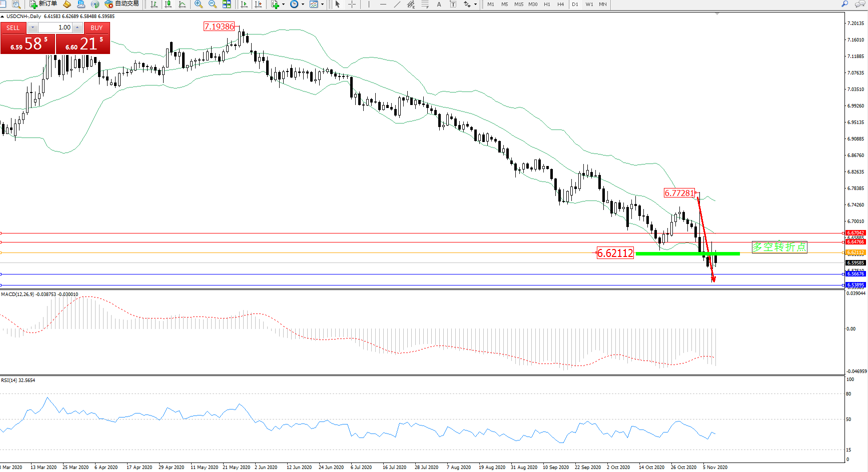Expand the periodicity clock dropdown arrow

point(303,4)
